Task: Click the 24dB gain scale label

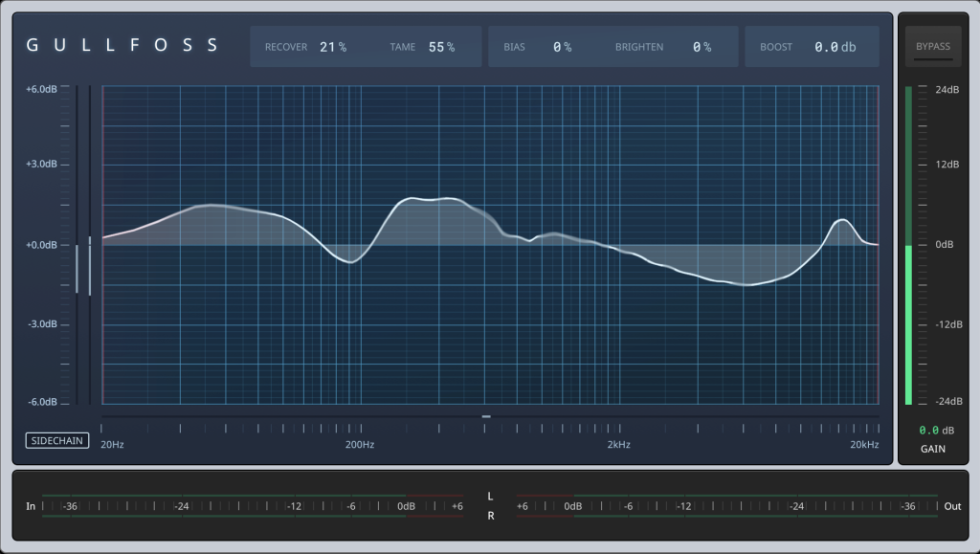Action: [x=947, y=89]
